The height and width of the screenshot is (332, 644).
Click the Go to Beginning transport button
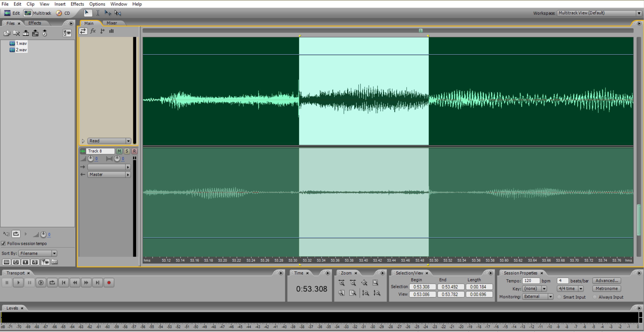point(63,282)
